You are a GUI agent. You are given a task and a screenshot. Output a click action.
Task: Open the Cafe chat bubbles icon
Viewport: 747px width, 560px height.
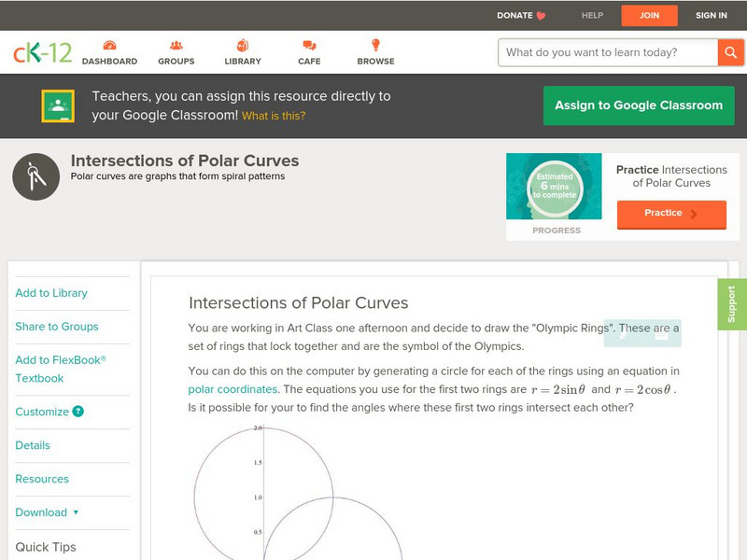click(x=309, y=45)
